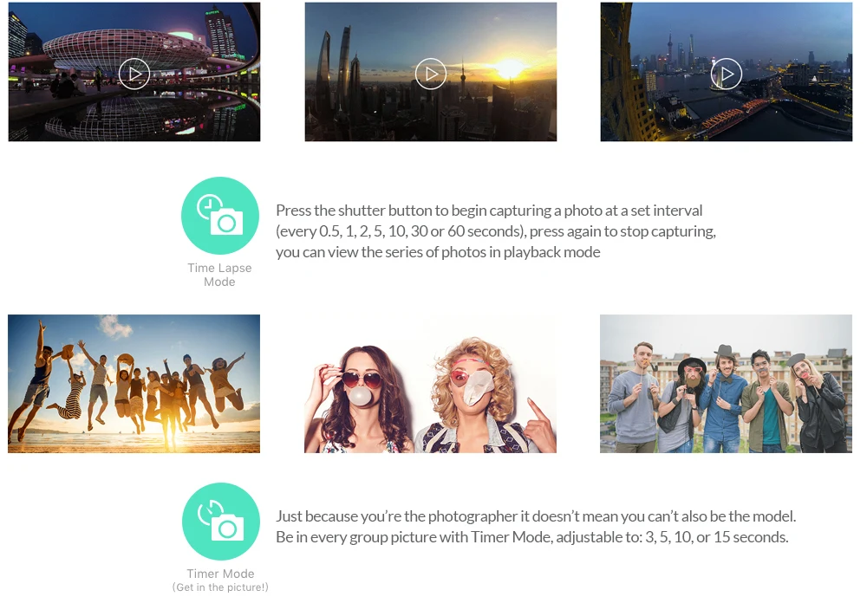
Task: Select the Time Lapse Mode label
Action: [x=219, y=275]
